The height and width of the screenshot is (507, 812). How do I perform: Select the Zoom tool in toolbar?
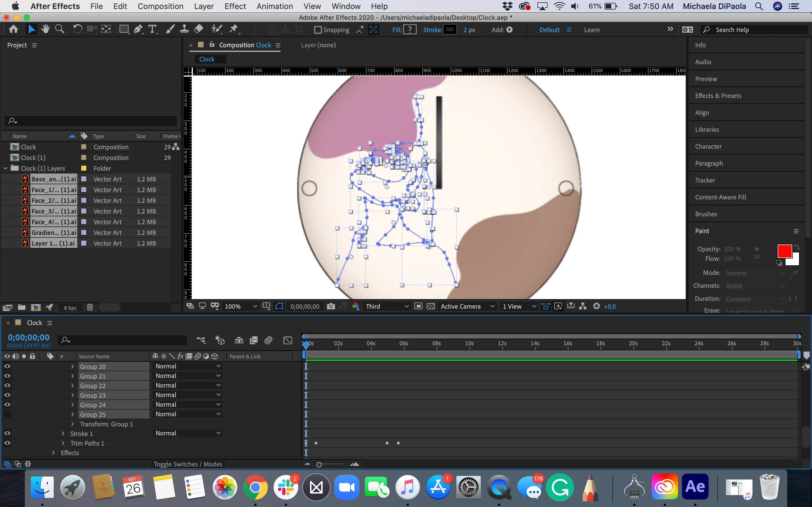60,30
